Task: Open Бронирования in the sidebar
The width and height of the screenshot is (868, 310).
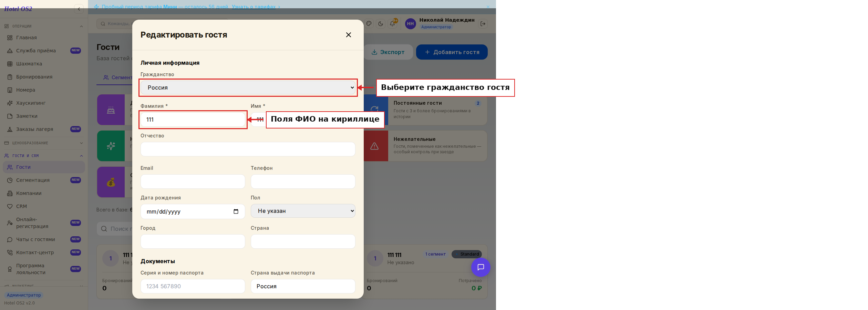Action: point(44,77)
